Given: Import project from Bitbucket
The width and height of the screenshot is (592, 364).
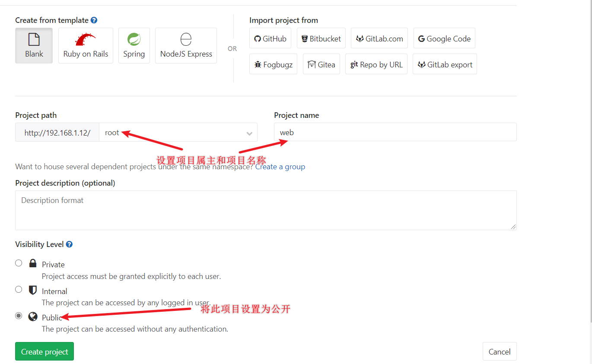Looking at the screenshot, I should [x=321, y=38].
